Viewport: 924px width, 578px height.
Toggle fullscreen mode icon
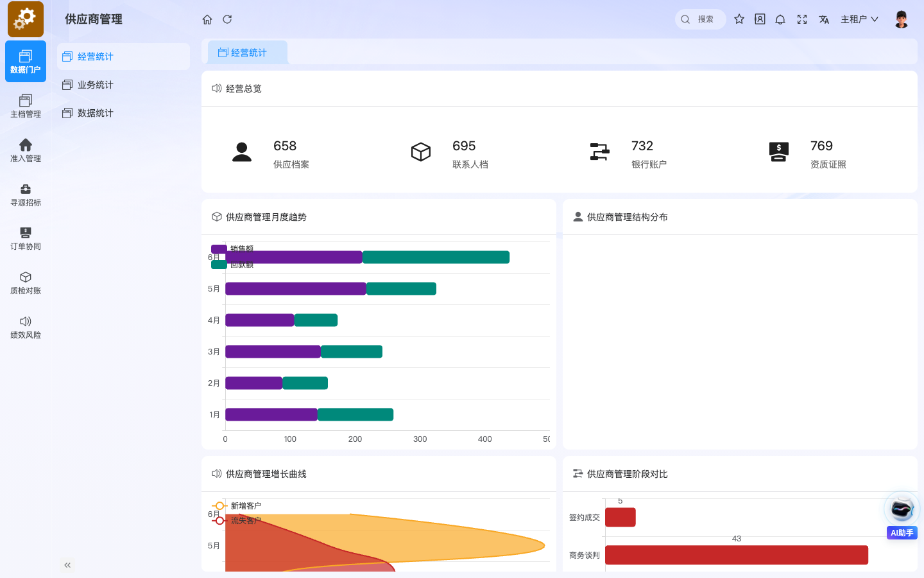tap(802, 19)
